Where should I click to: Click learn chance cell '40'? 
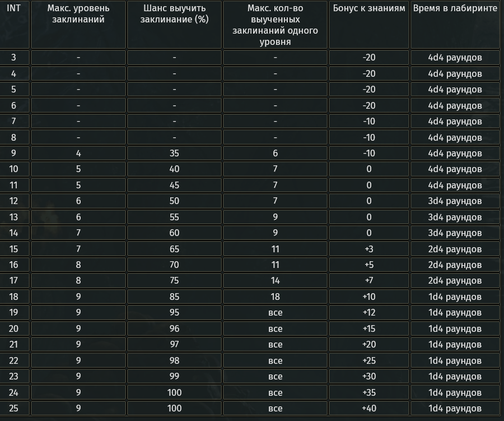coord(174,169)
